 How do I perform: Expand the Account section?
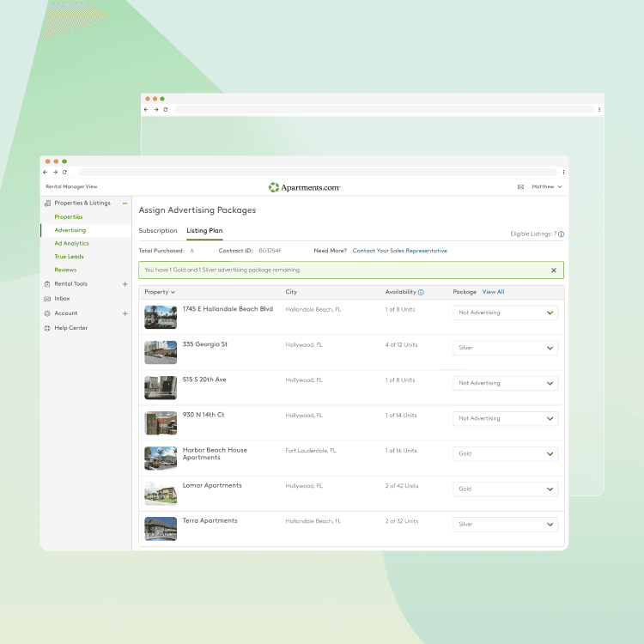tap(125, 313)
